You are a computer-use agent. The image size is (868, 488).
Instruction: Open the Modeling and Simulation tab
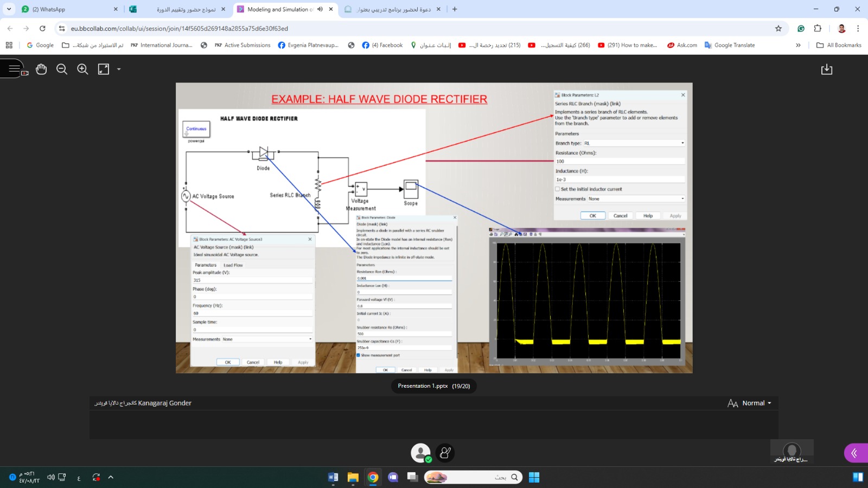click(277, 9)
